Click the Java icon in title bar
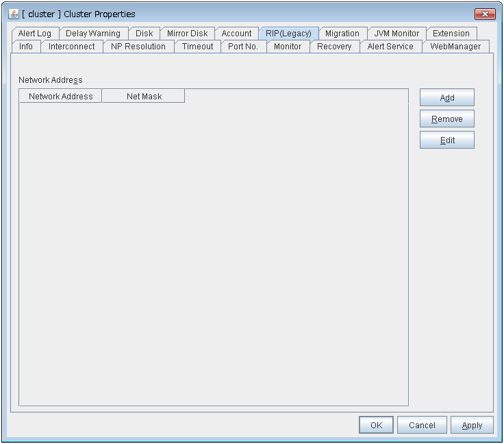 click(14, 14)
